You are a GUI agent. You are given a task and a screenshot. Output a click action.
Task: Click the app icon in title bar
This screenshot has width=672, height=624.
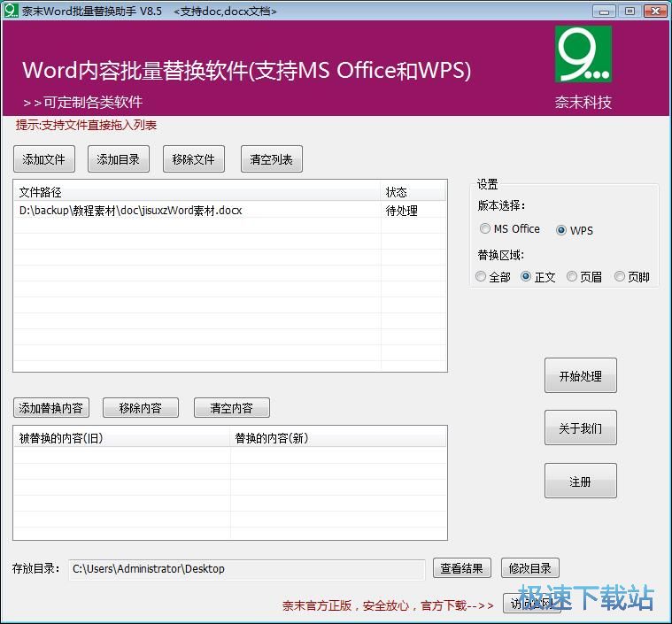coord(11,11)
